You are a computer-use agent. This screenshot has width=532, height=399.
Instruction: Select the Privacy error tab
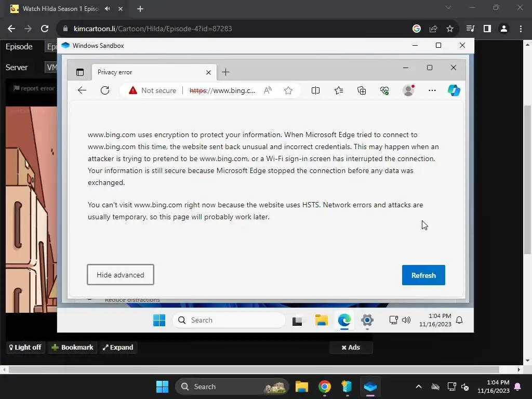click(154, 72)
